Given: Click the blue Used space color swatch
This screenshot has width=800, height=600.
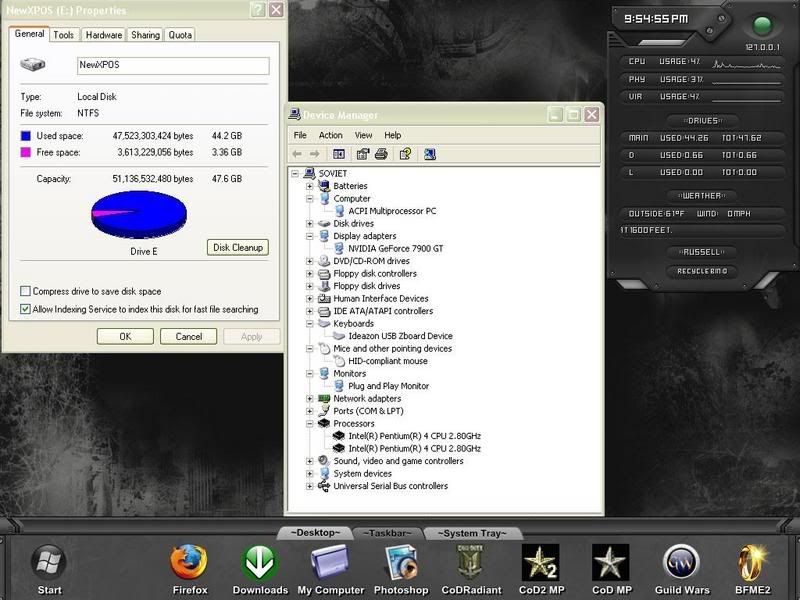Looking at the screenshot, I should pyautogui.click(x=26, y=136).
